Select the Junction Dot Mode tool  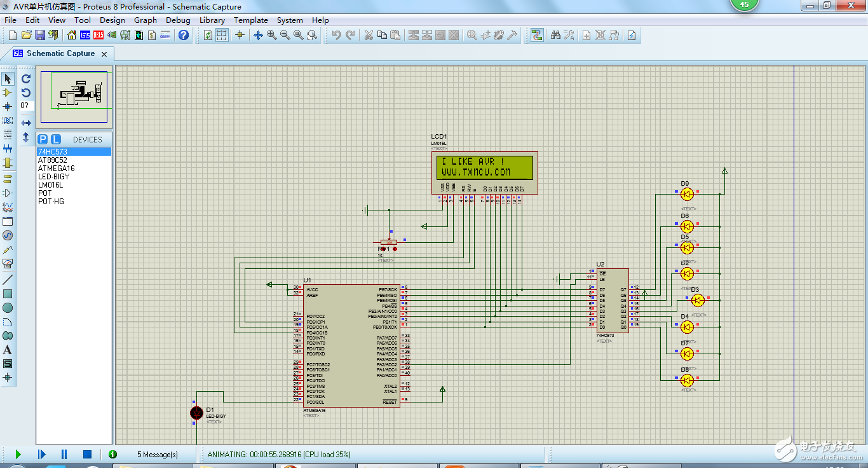pos(8,106)
